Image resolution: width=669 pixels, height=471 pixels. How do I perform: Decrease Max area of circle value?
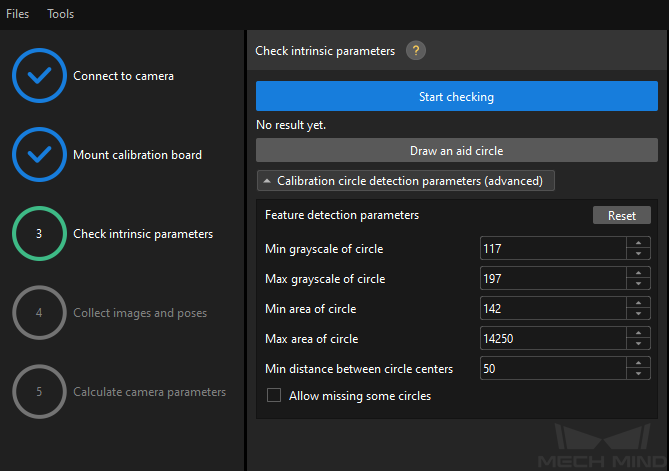click(638, 344)
